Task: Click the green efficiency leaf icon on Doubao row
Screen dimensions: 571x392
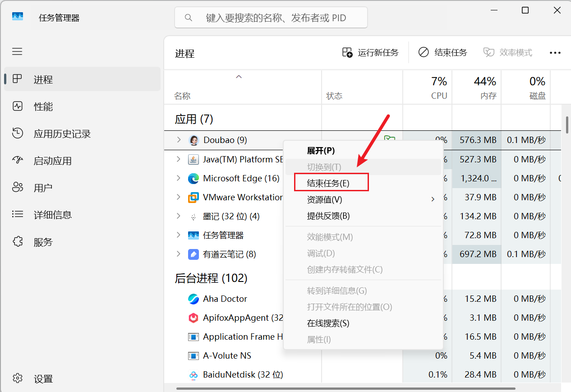Action: 389,139
